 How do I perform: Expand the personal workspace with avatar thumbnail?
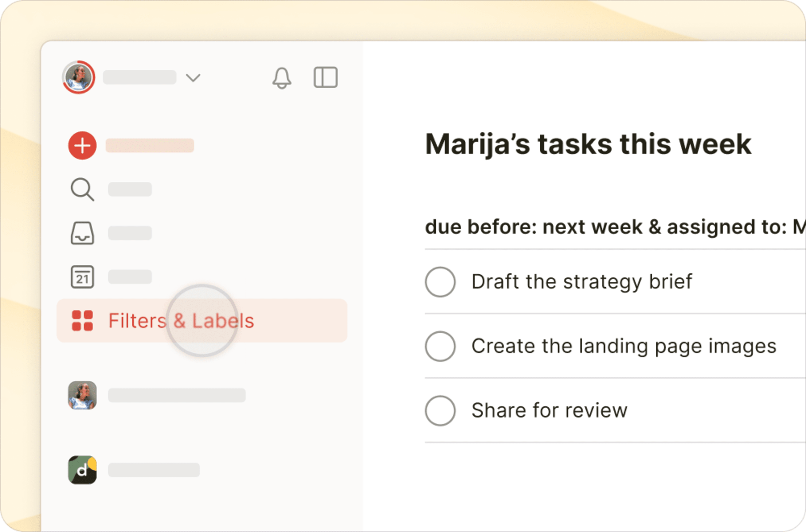(82, 395)
